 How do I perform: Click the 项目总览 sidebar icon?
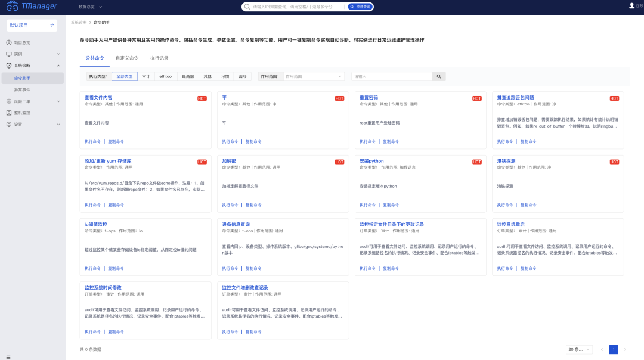tap(9, 43)
